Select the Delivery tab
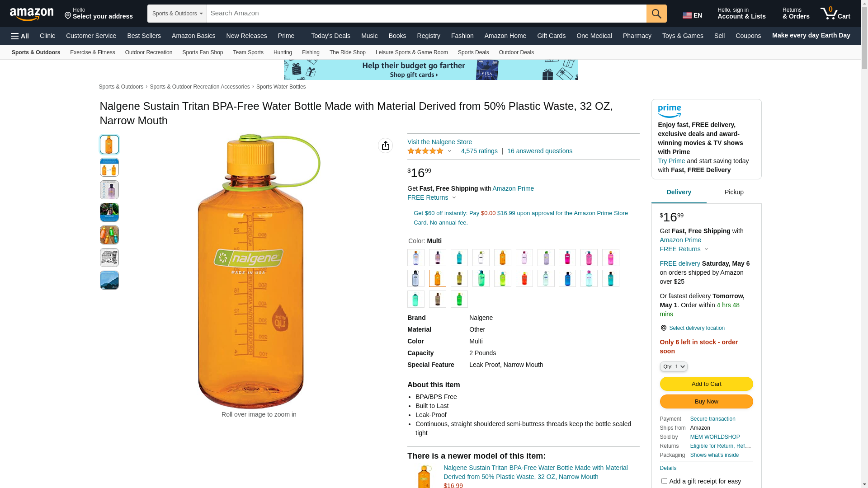 679,192
